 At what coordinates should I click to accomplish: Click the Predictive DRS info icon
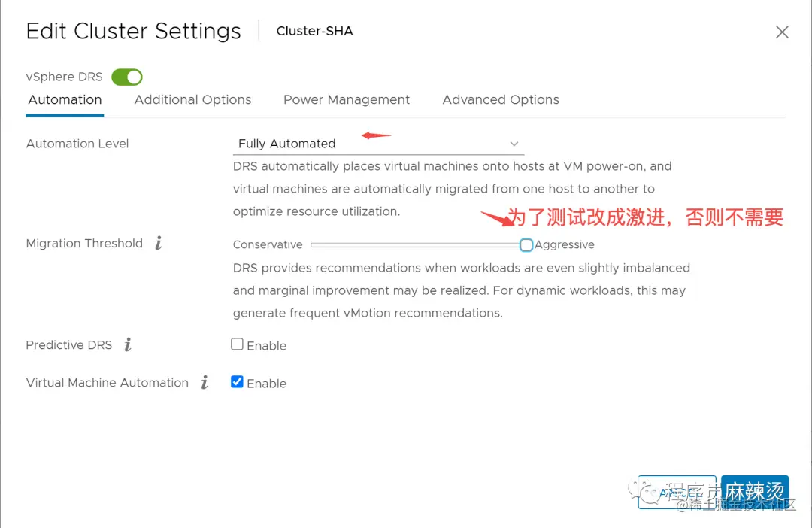(127, 345)
